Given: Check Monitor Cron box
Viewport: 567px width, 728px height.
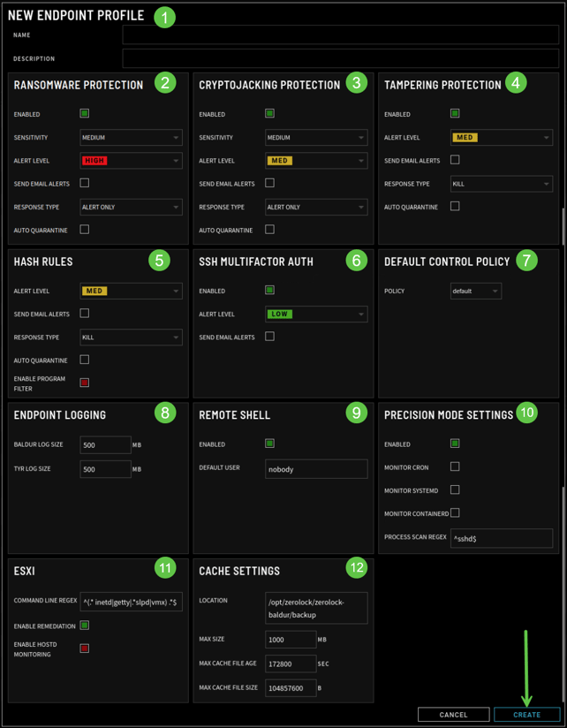Looking at the screenshot, I should click(x=455, y=466).
